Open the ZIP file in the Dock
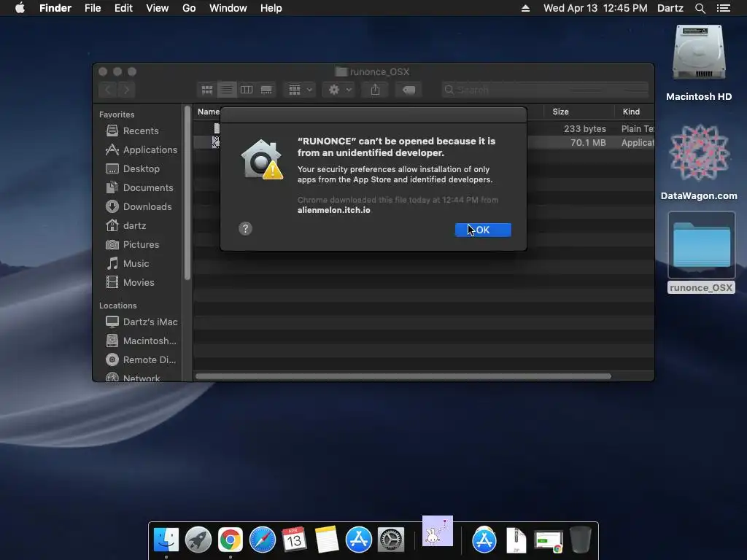 [516, 540]
